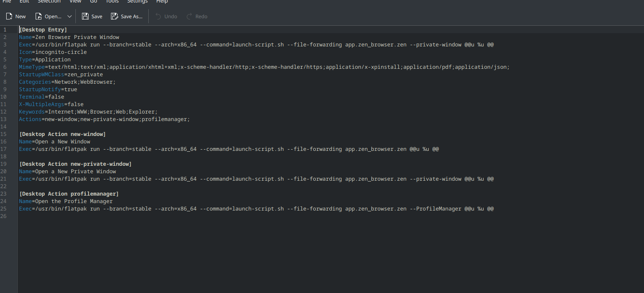Click the [Desktop Action new-window] header
644x293 pixels.
point(63,134)
